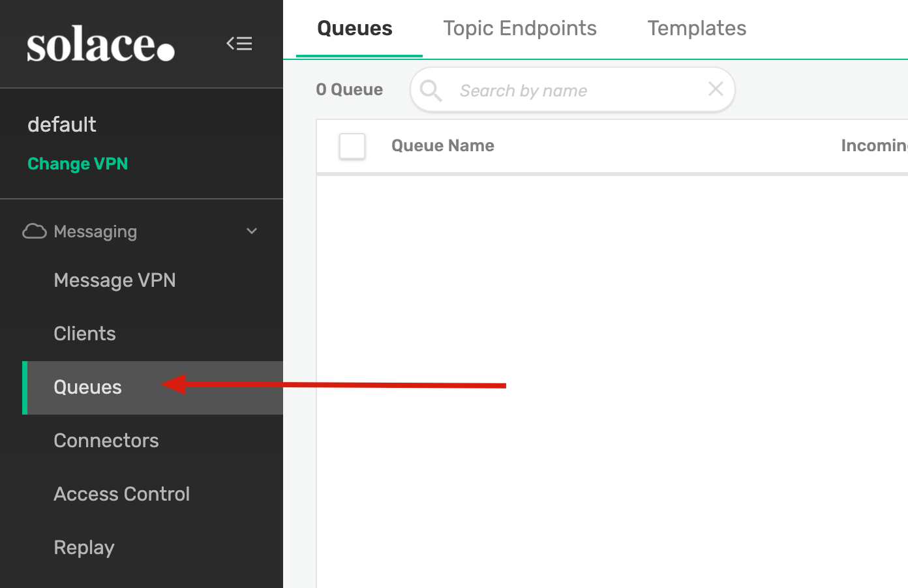Toggle the select-all queues checkbox
The image size is (908, 588).
[x=352, y=146]
